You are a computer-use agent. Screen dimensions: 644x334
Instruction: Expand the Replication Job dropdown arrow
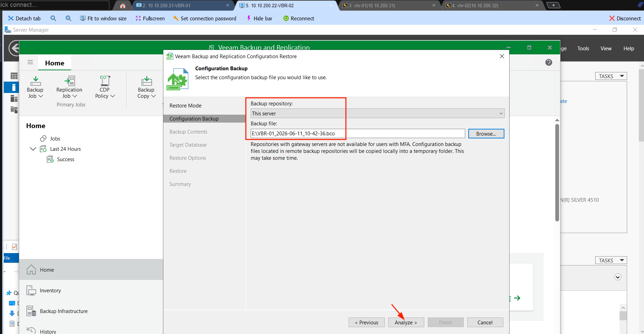click(x=75, y=96)
